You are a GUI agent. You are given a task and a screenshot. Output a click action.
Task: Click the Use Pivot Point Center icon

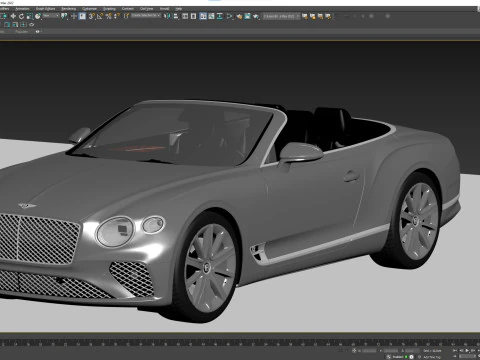64,16
